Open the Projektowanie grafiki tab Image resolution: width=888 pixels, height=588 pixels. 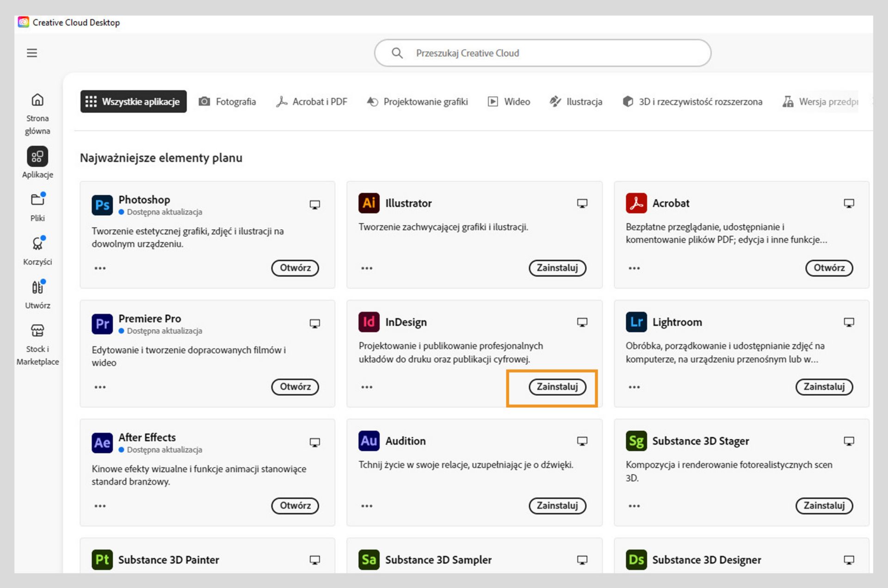(x=417, y=102)
